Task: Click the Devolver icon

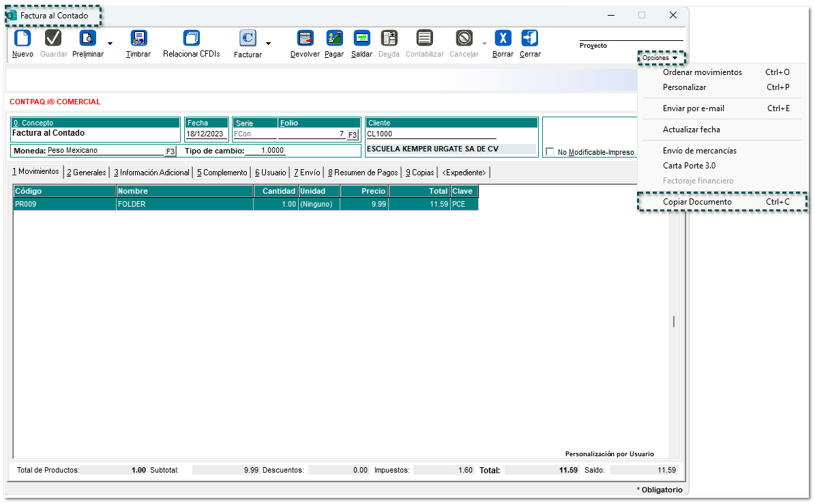Action: coord(305,39)
